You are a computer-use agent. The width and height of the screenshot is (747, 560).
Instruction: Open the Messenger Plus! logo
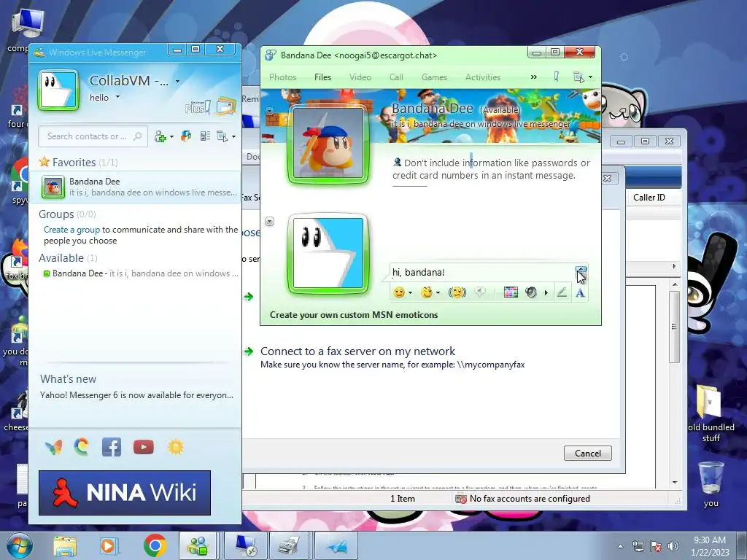pyautogui.click(x=197, y=107)
